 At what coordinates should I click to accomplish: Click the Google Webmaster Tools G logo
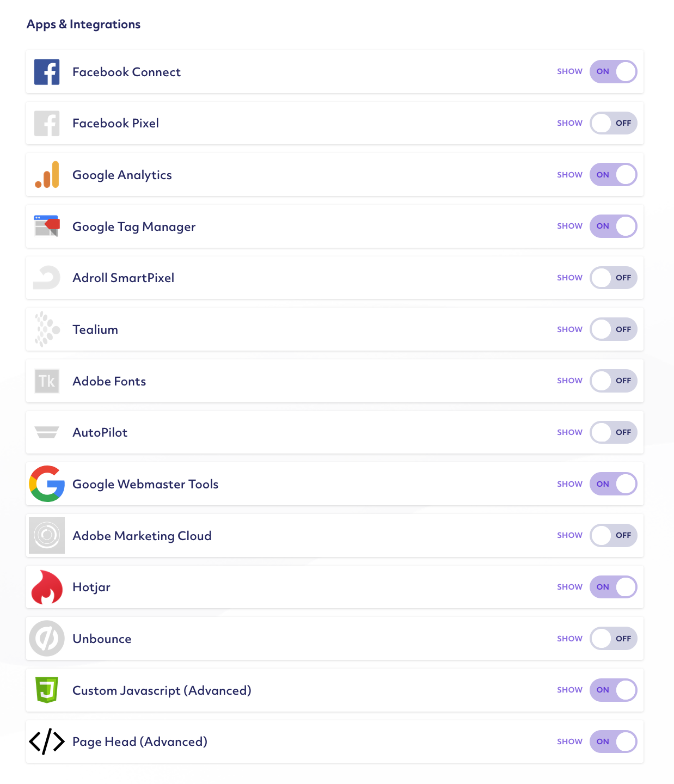click(x=47, y=483)
